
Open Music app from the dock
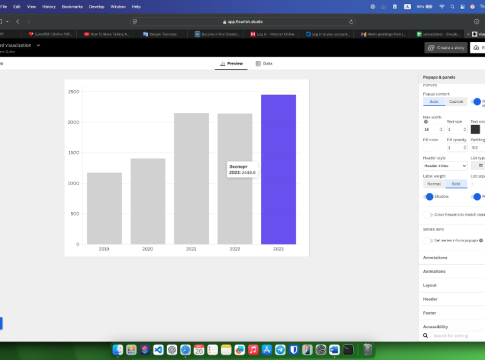pyautogui.click(x=253, y=350)
